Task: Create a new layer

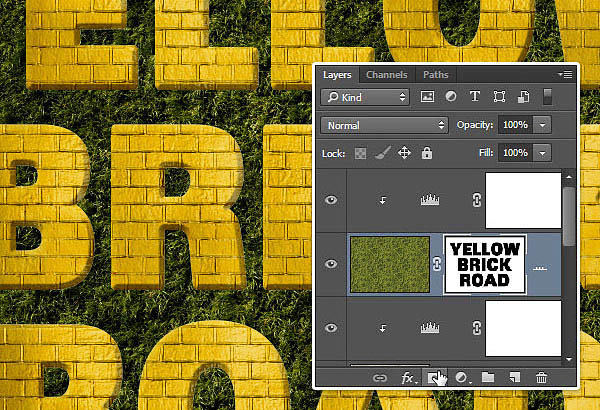Action: (x=515, y=378)
